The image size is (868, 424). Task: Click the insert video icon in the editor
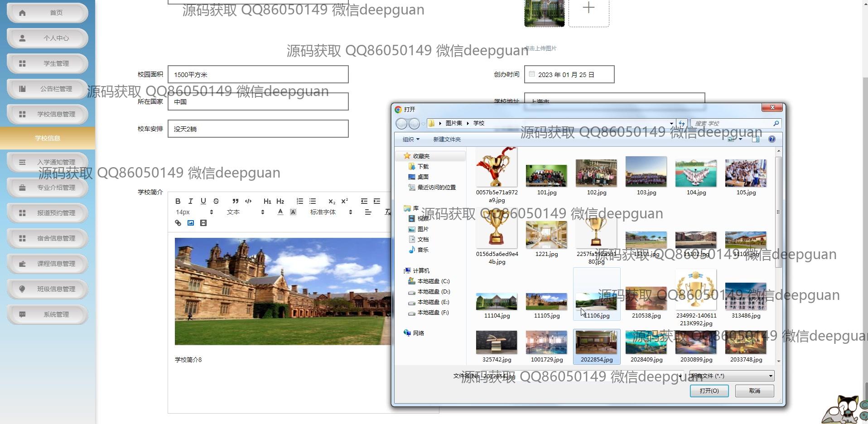203,223
